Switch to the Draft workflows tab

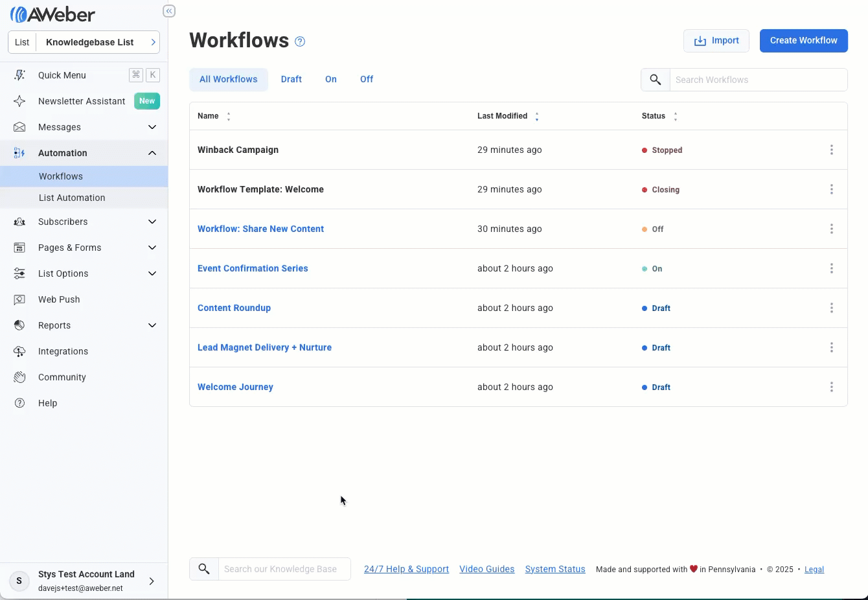click(291, 79)
